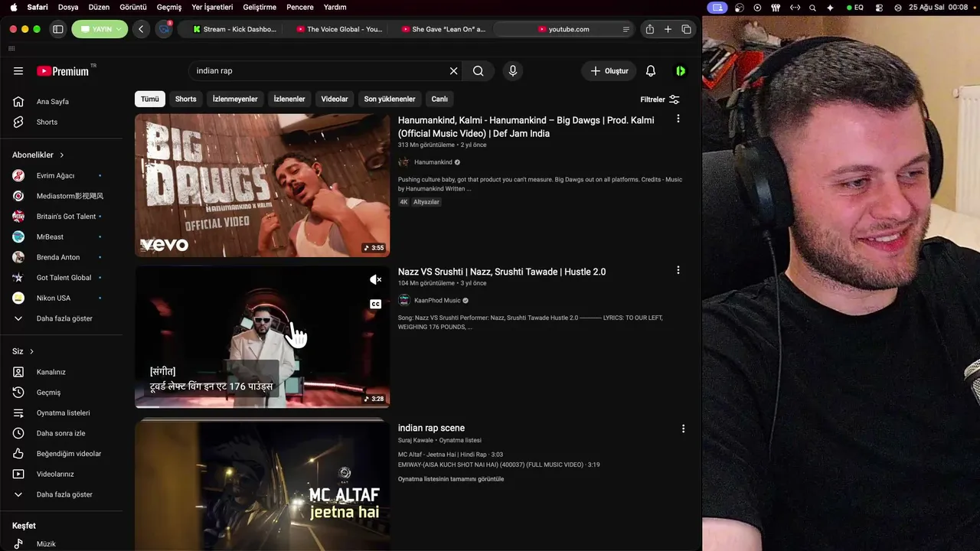Open options for the Big Dawgs video

pyautogui.click(x=678, y=119)
